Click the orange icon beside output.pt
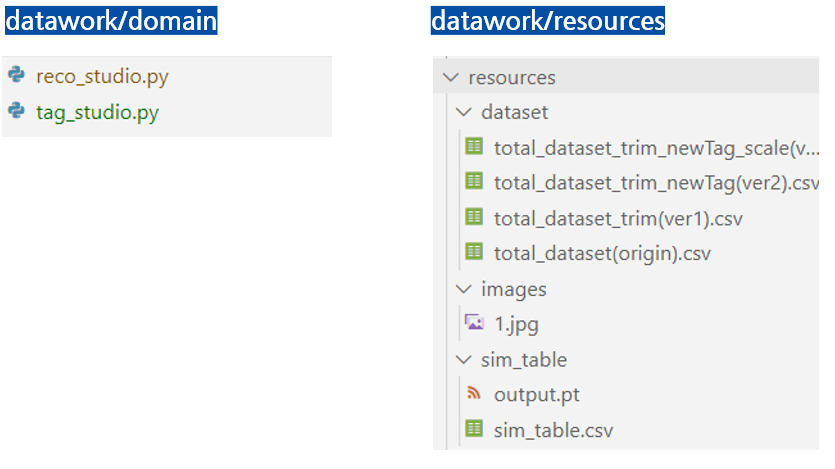835x469 pixels. (474, 394)
